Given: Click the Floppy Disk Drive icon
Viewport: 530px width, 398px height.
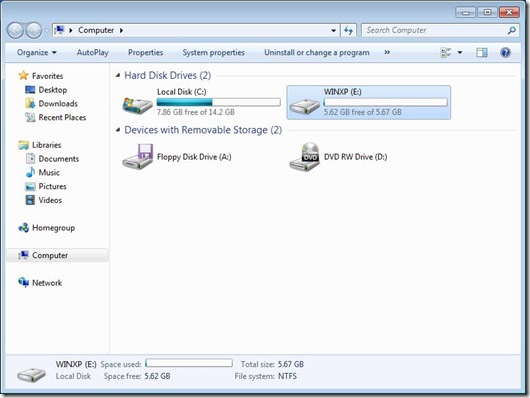Looking at the screenshot, I should (138, 156).
